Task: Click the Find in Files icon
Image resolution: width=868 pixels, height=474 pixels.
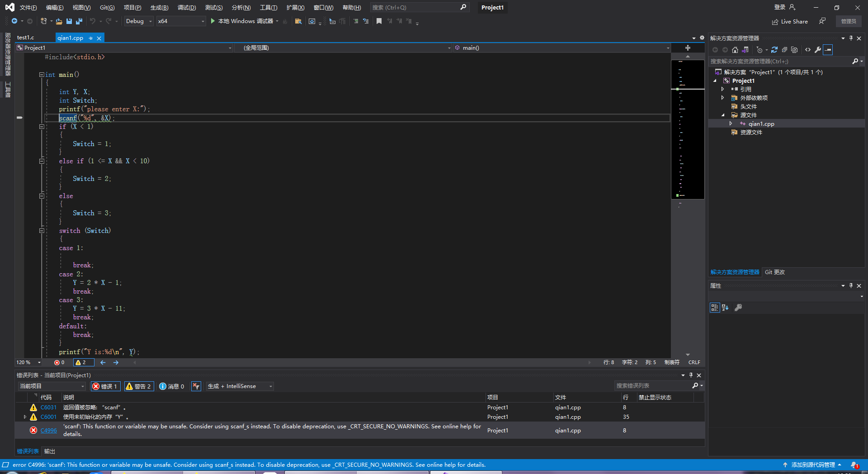Action: click(x=298, y=21)
